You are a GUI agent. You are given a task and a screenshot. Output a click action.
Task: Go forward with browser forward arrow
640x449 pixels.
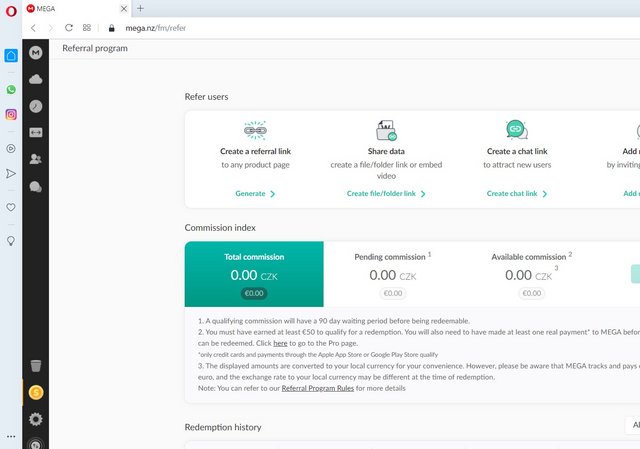pyautogui.click(x=50, y=28)
